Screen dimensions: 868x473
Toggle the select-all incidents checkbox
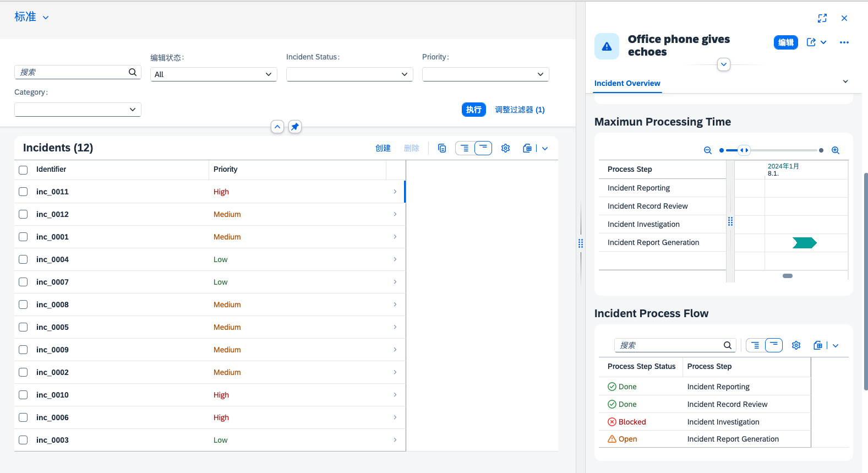tap(23, 170)
